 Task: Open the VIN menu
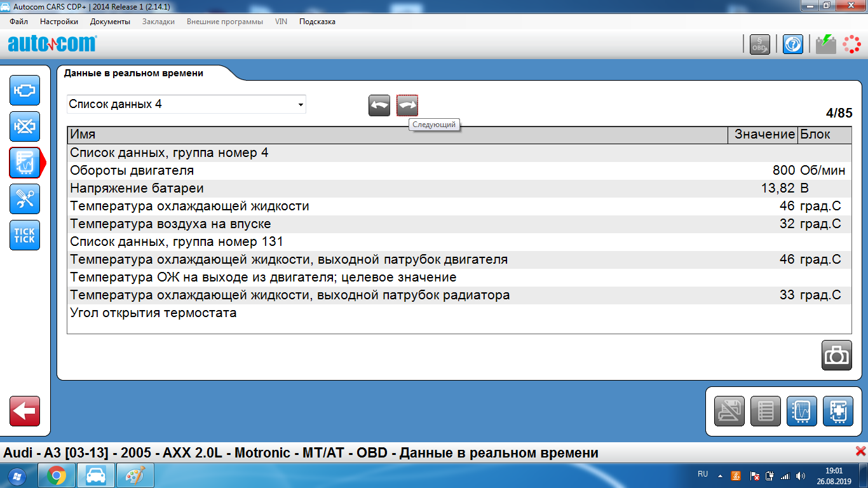(x=281, y=22)
